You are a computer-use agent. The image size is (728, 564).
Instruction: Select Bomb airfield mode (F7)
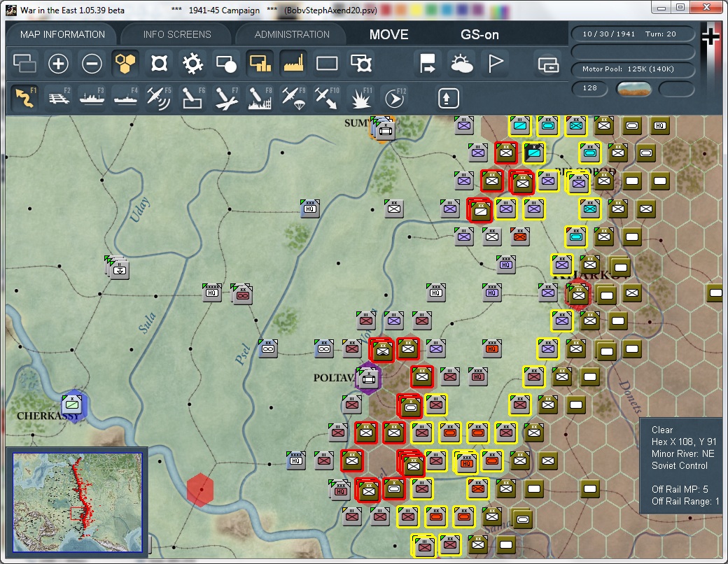(227, 97)
